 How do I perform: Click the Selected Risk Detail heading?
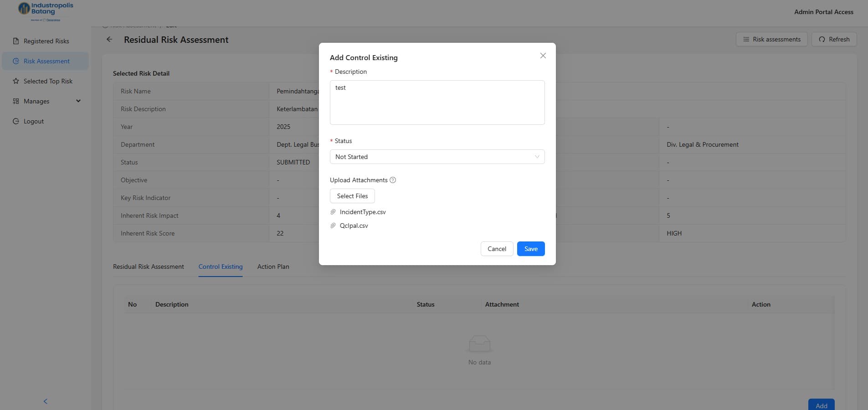[x=141, y=73]
